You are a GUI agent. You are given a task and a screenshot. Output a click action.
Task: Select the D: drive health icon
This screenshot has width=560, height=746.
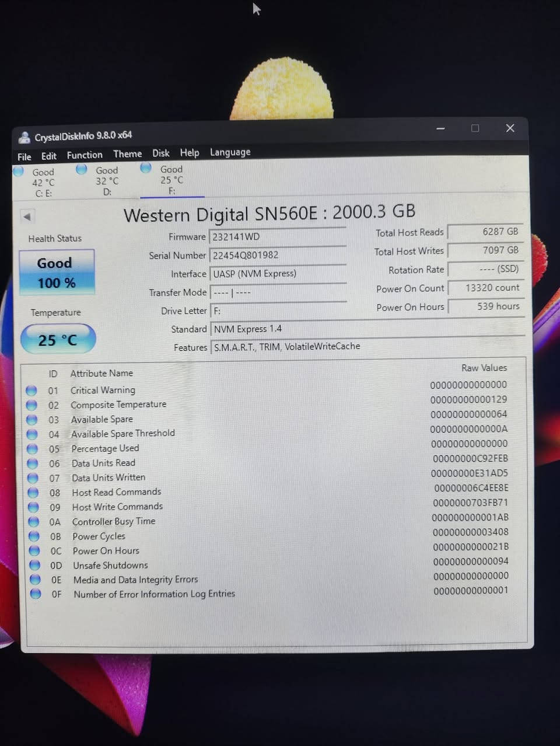click(81, 169)
